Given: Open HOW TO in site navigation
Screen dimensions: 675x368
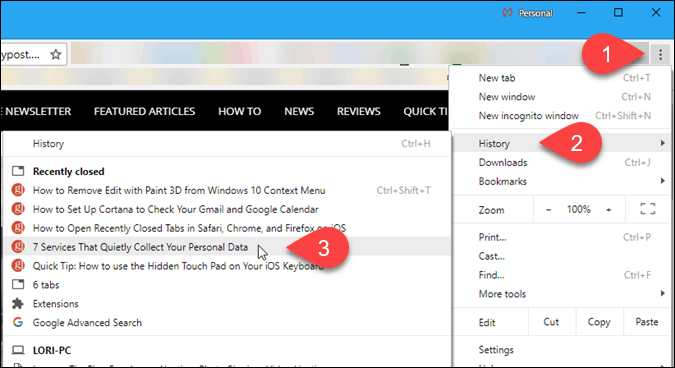Looking at the screenshot, I should tap(240, 111).
